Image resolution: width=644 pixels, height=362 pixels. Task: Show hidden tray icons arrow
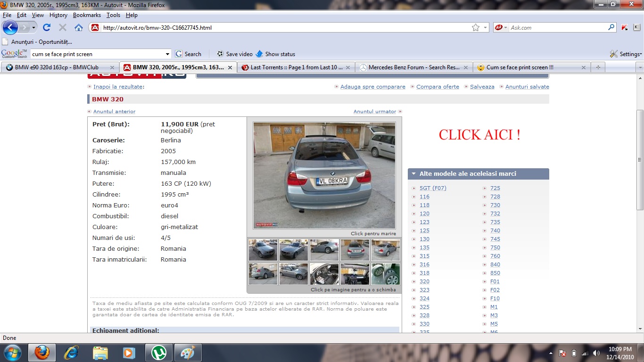point(551,353)
